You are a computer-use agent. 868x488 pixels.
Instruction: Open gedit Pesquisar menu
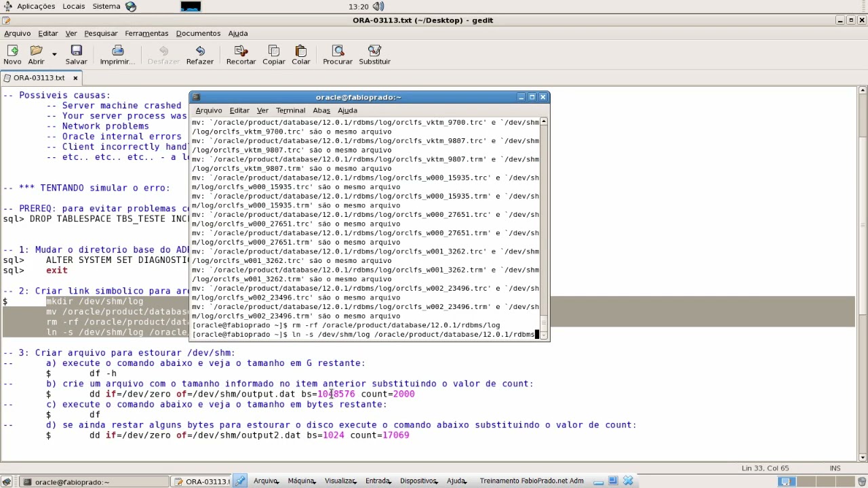pos(101,33)
